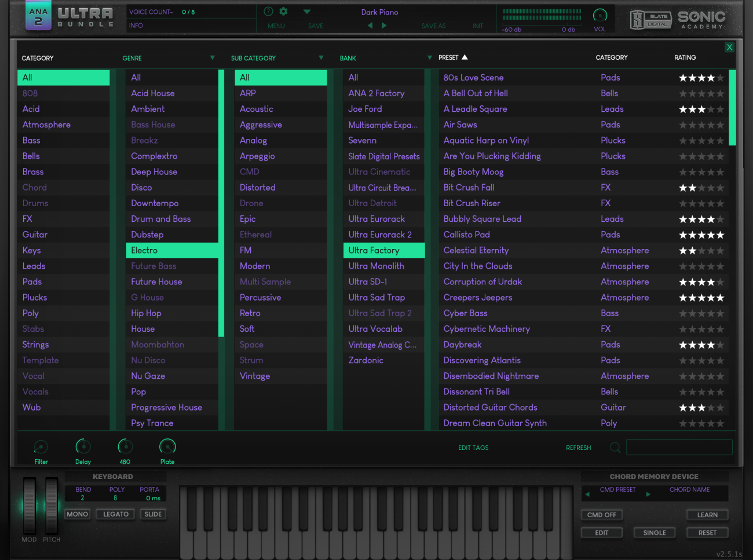Toggle SLIDE mode
753x560 pixels.
pos(153,514)
